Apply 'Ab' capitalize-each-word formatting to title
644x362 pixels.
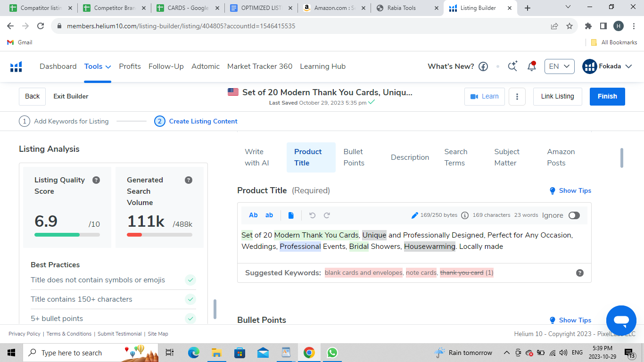(x=253, y=215)
